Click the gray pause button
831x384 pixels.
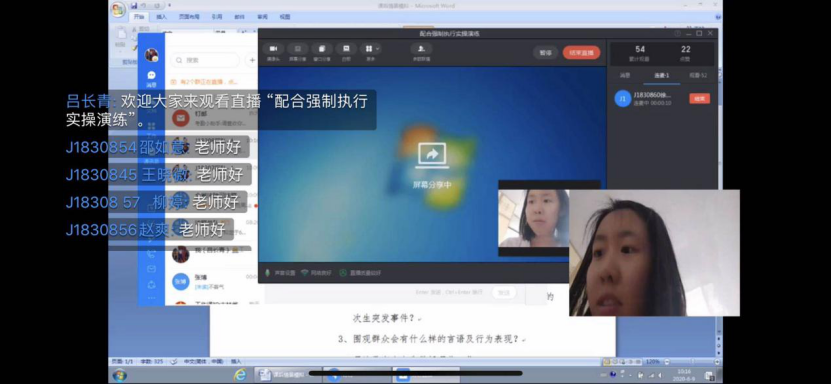tap(546, 52)
